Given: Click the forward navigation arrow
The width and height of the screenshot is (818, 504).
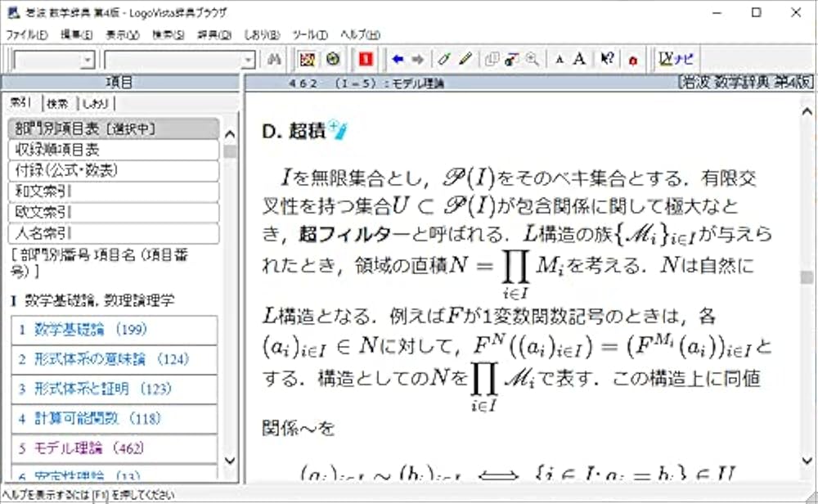Looking at the screenshot, I should pos(417,59).
